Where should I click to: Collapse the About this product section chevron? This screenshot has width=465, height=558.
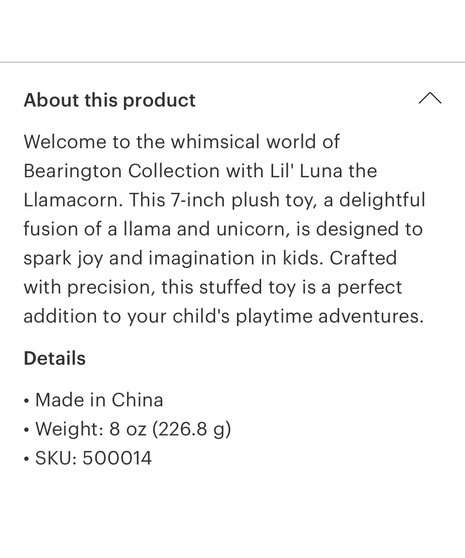click(430, 99)
